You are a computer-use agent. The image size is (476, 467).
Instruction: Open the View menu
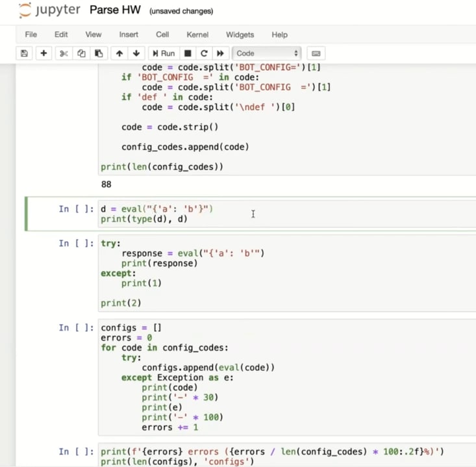tap(94, 34)
